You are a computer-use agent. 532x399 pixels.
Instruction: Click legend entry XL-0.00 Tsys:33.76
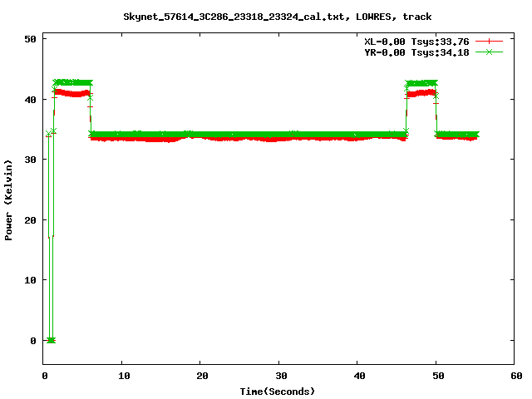pos(416,42)
